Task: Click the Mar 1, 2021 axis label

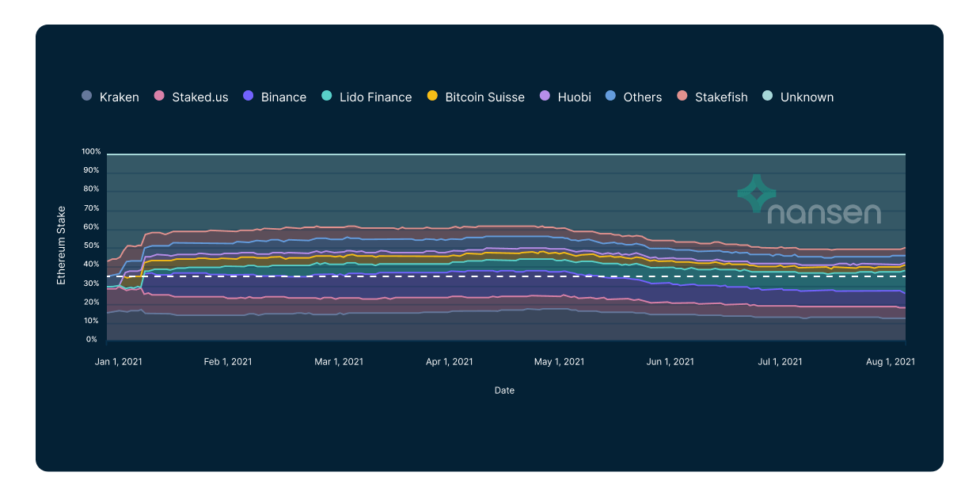Action: (x=339, y=361)
